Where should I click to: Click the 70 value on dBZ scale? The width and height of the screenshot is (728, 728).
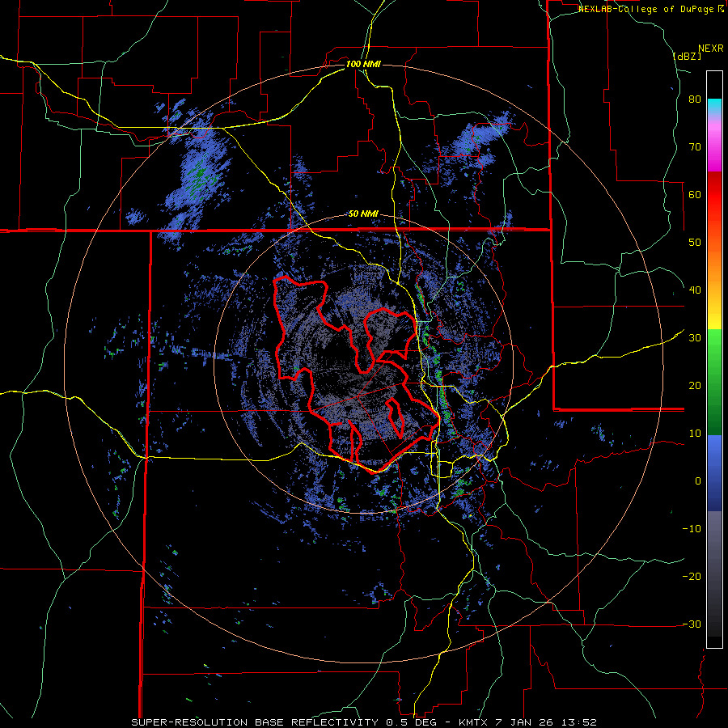point(695,147)
